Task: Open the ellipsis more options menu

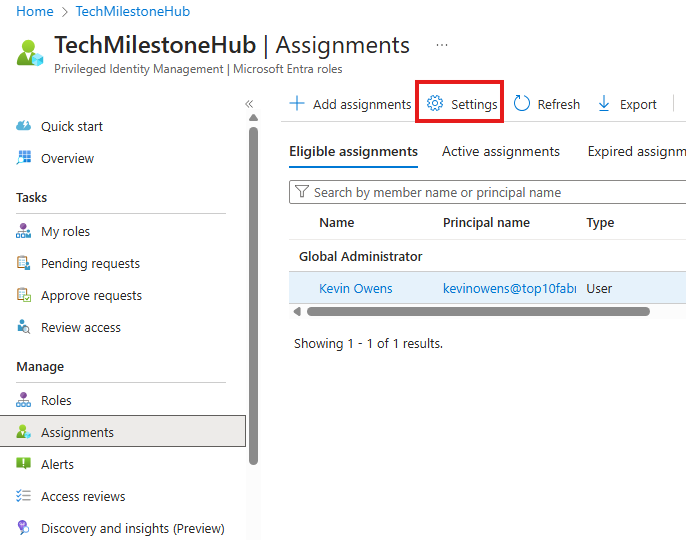Action: coord(442,45)
